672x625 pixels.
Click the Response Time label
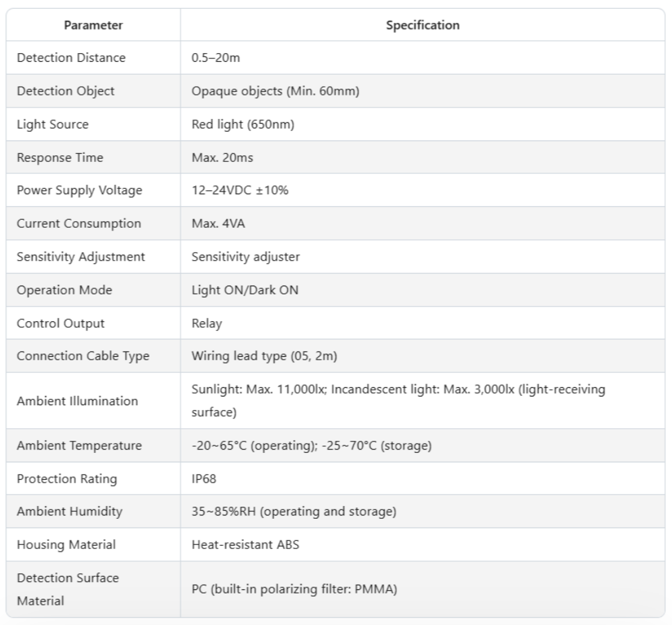click(x=60, y=157)
